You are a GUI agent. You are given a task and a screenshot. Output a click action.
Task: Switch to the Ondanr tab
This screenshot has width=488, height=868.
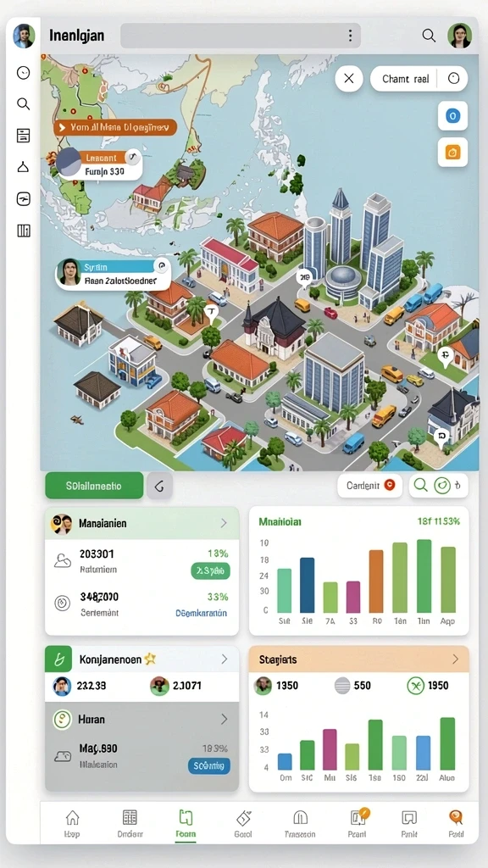pyautogui.click(x=130, y=824)
